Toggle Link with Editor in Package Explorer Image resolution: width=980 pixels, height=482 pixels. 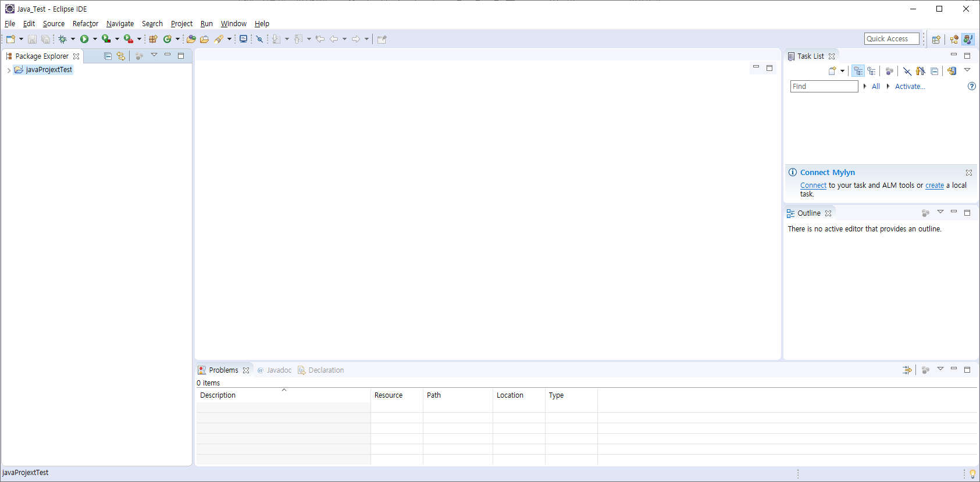[x=121, y=56]
